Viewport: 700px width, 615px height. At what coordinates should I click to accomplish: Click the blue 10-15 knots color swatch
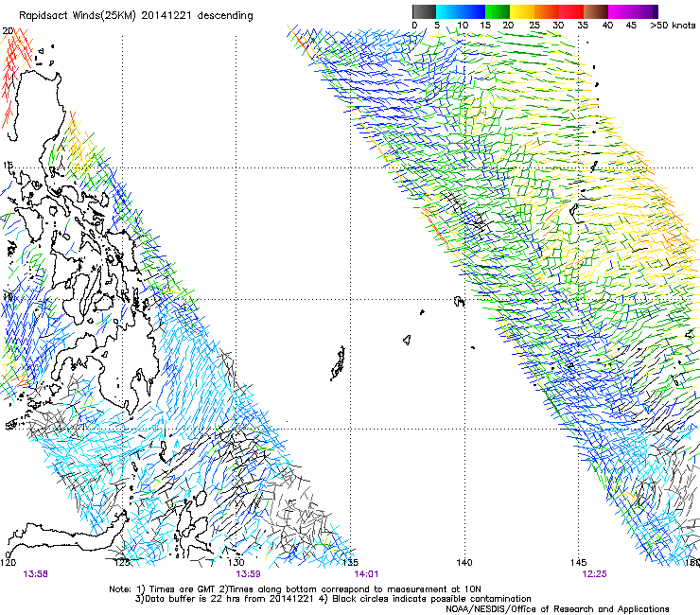pos(473,11)
